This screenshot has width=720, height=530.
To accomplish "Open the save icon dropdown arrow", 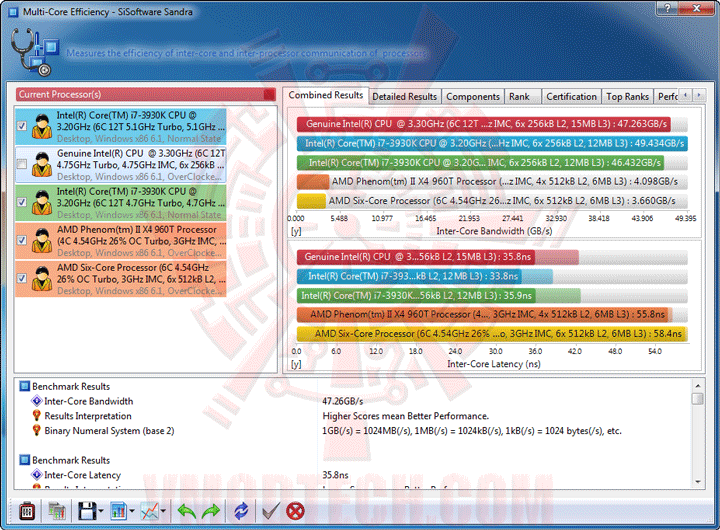I will pos(101,511).
